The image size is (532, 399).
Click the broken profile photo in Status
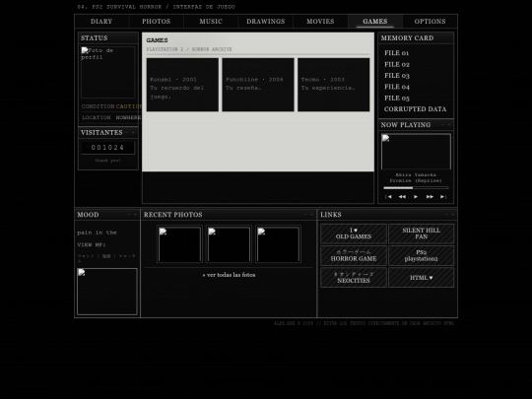point(108,72)
